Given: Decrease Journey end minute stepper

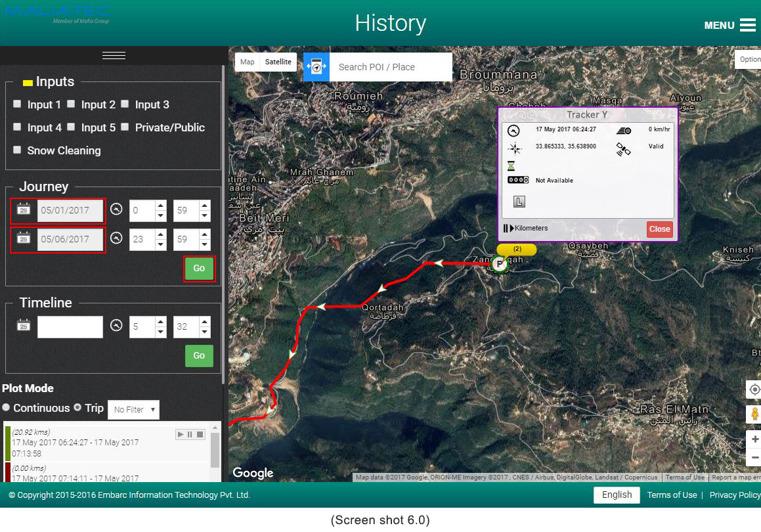Looking at the screenshot, I should 205,244.
